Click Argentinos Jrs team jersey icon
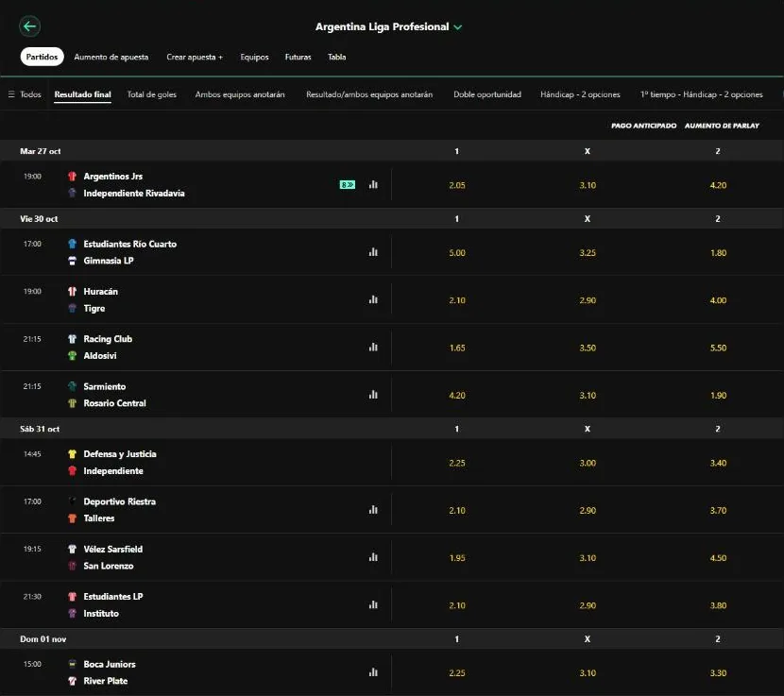The width and height of the screenshot is (784, 696). pos(72,176)
